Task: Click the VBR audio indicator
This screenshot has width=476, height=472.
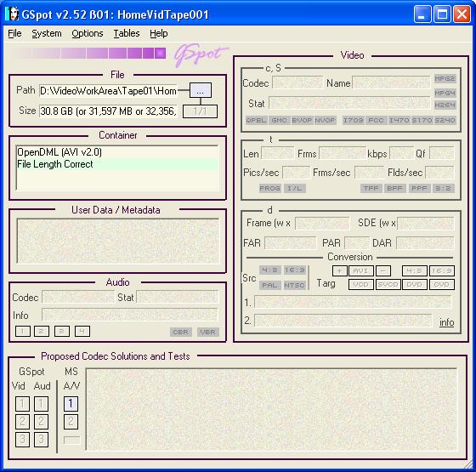Action: pyautogui.click(x=207, y=332)
